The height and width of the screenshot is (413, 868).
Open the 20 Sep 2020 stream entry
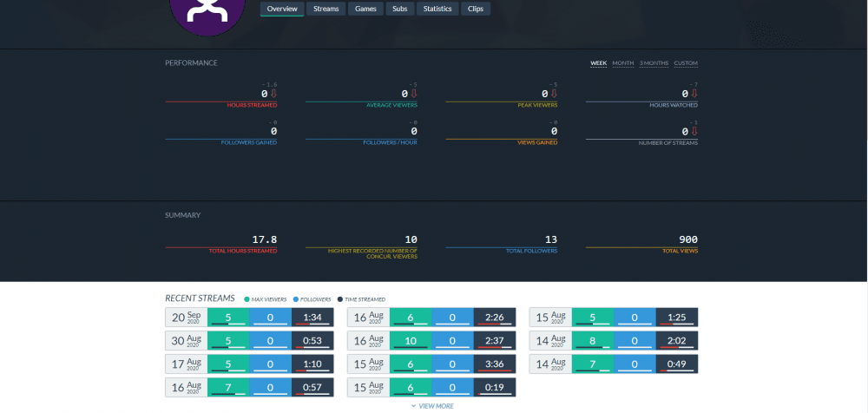tap(186, 318)
